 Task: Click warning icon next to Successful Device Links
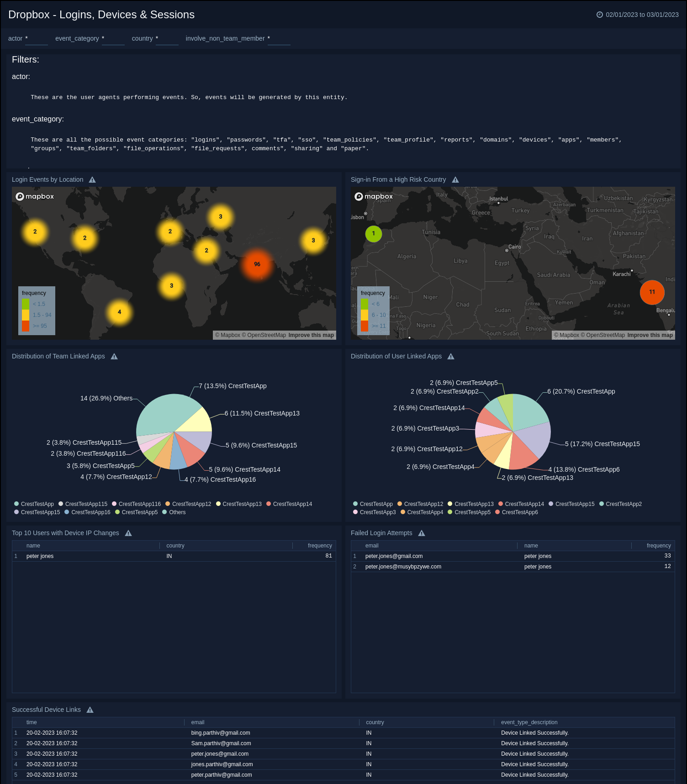click(x=90, y=710)
